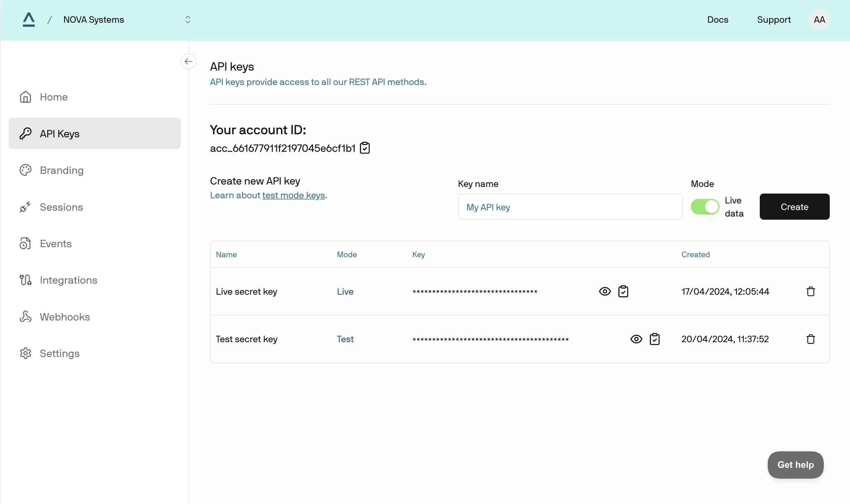
Task: Open the Events icon in sidebar
Action: point(25,243)
